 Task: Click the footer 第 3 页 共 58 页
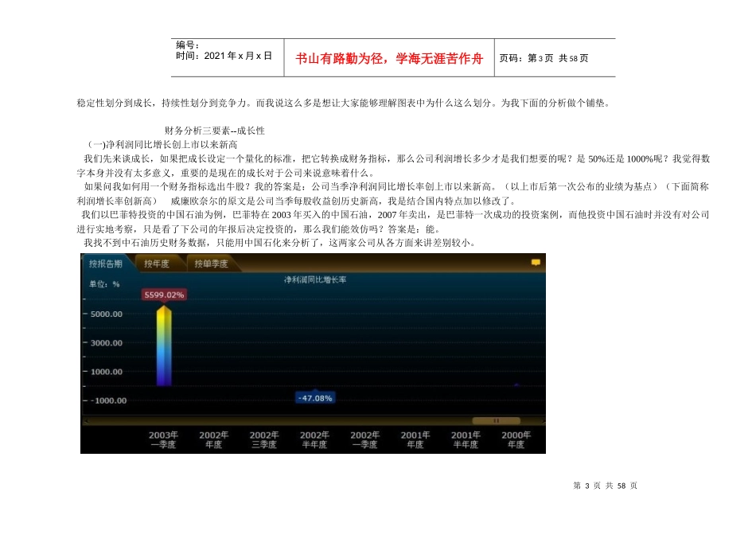[605, 486]
